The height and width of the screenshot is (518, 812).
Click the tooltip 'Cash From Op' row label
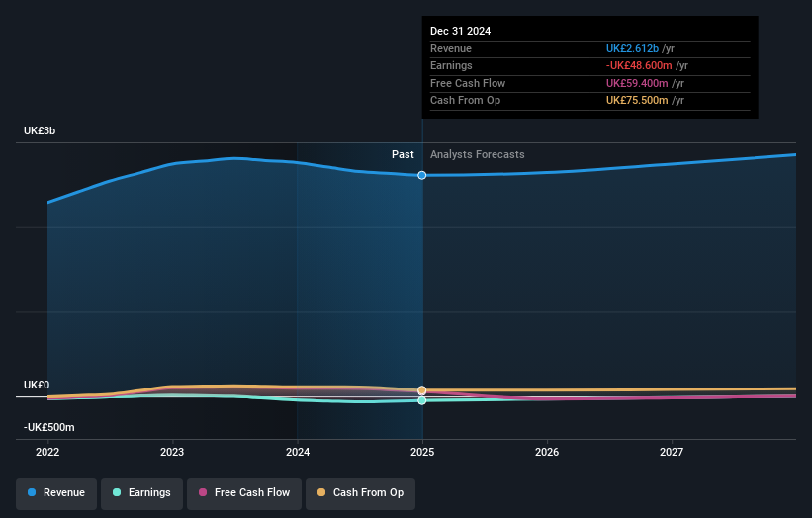(465, 101)
